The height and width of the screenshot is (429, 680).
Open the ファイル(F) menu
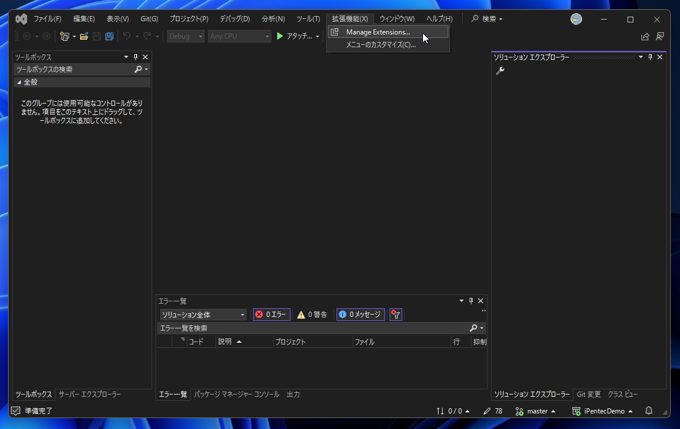(x=47, y=19)
